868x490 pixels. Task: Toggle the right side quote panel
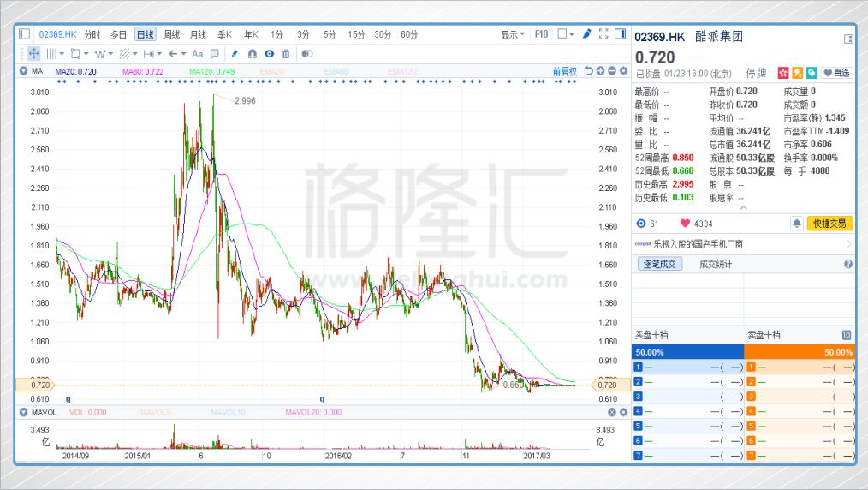[x=620, y=33]
